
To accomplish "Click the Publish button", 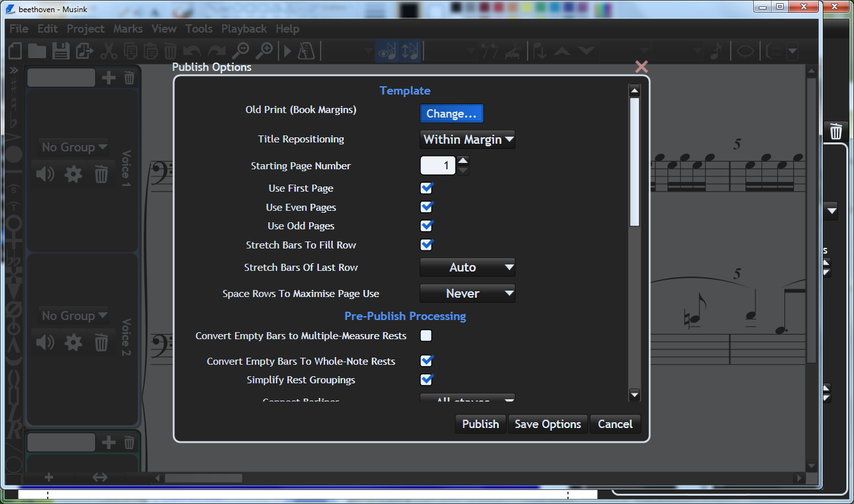I will (x=480, y=424).
